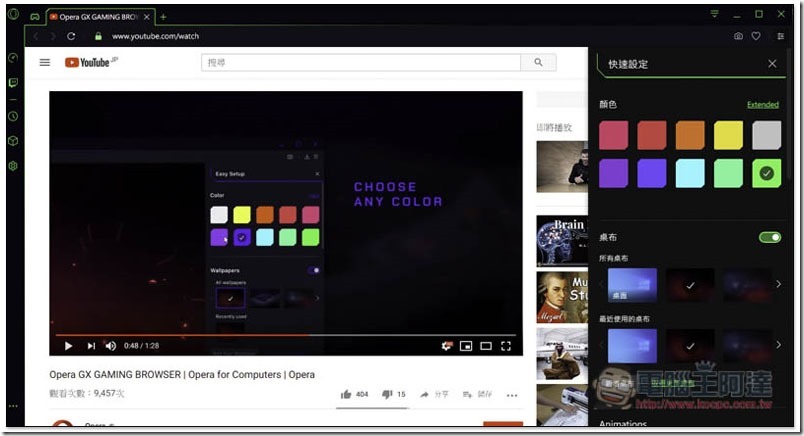Open History clock icon in sidebar
804x436 pixels.
click(x=13, y=116)
